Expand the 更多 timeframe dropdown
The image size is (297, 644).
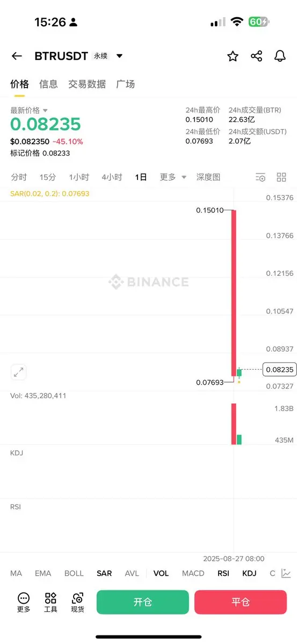(x=173, y=177)
